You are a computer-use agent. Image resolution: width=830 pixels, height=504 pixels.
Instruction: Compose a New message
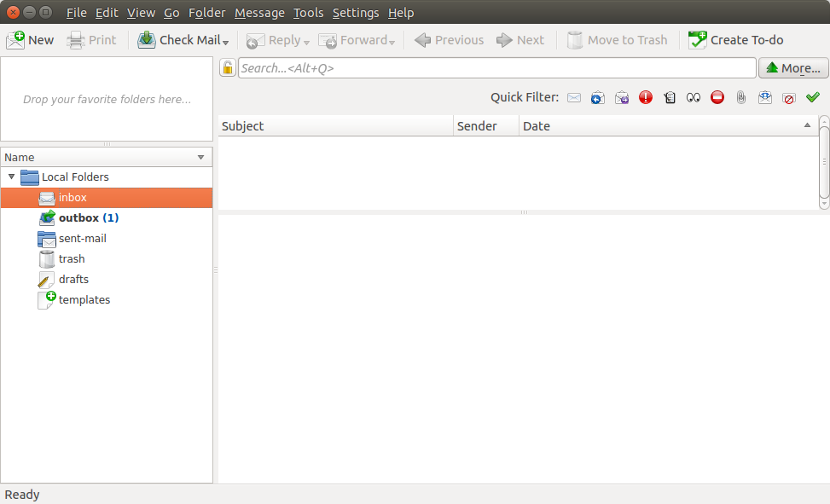(x=30, y=40)
